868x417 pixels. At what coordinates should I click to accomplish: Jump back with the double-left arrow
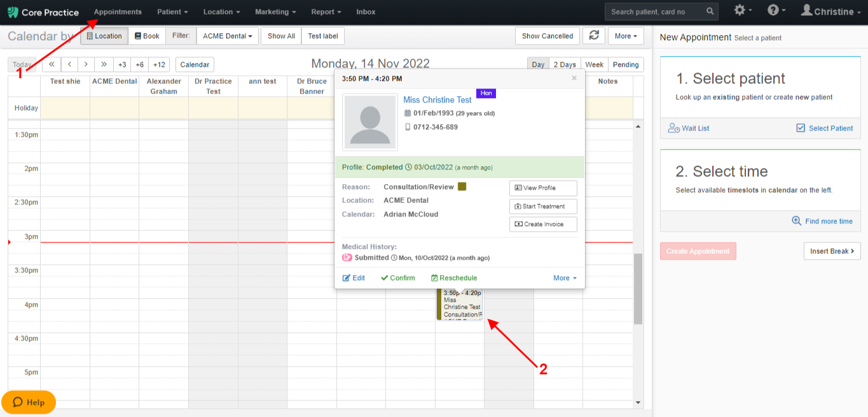pos(52,64)
